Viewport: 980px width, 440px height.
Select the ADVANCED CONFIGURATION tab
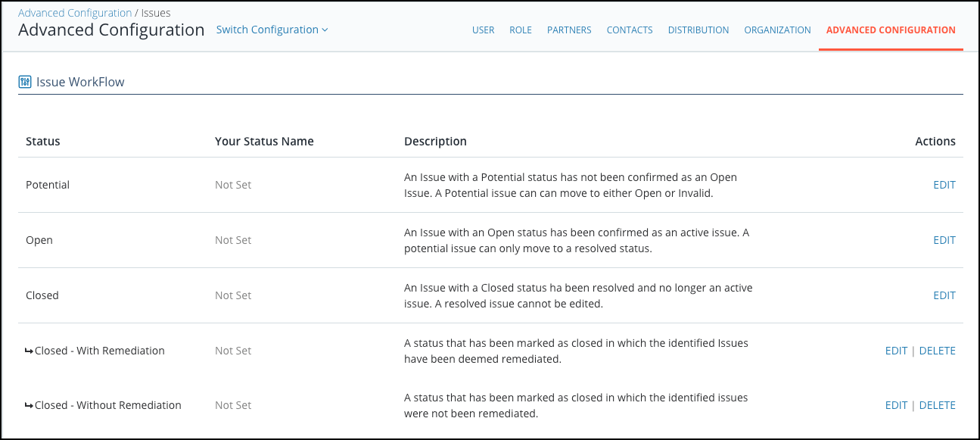(891, 30)
